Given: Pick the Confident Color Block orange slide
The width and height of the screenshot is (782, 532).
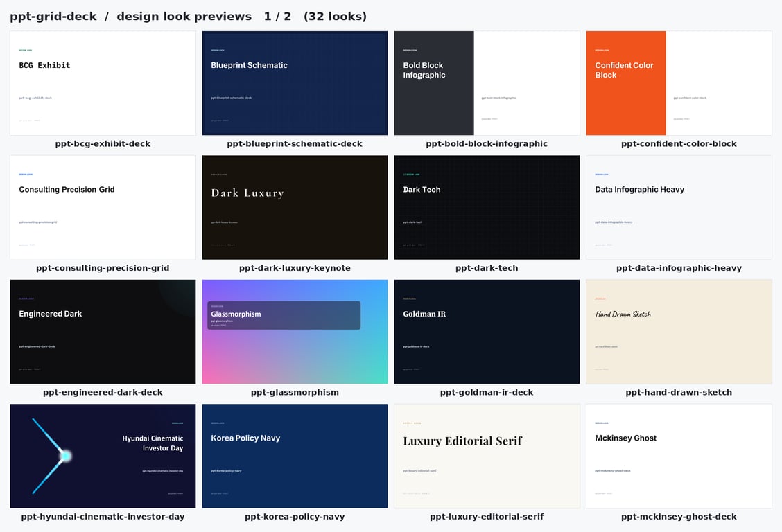Looking at the screenshot, I should pos(679,82).
